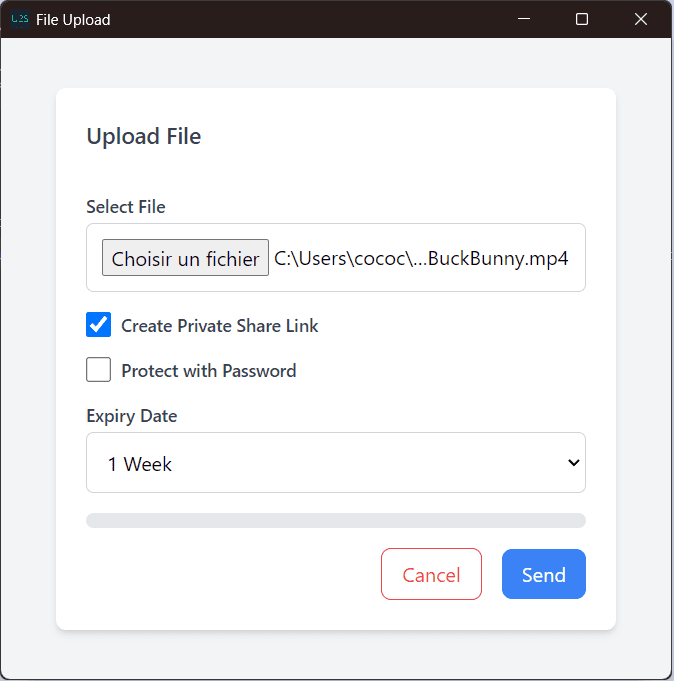This screenshot has height=681, width=674.
Task: Click the app logo icon in the title bar
Action: (19, 19)
